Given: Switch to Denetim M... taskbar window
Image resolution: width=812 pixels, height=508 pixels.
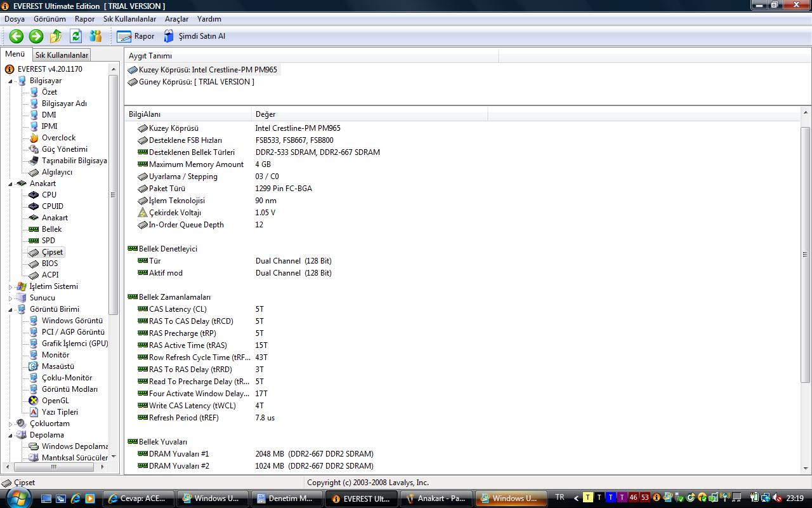Looking at the screenshot, I should 288,498.
